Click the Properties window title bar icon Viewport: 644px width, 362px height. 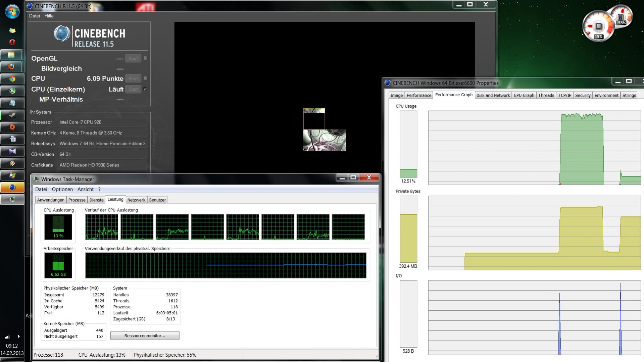[x=388, y=83]
